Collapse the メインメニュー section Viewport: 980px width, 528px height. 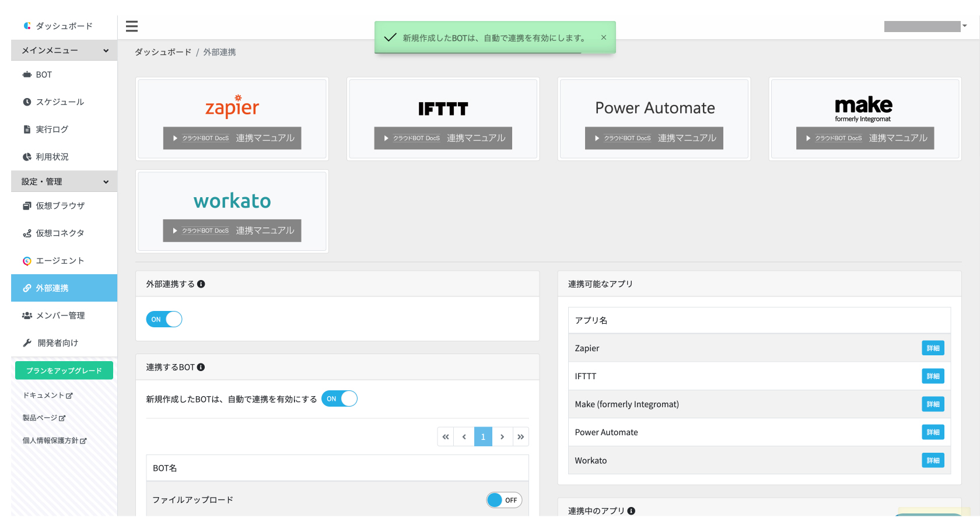pos(64,50)
